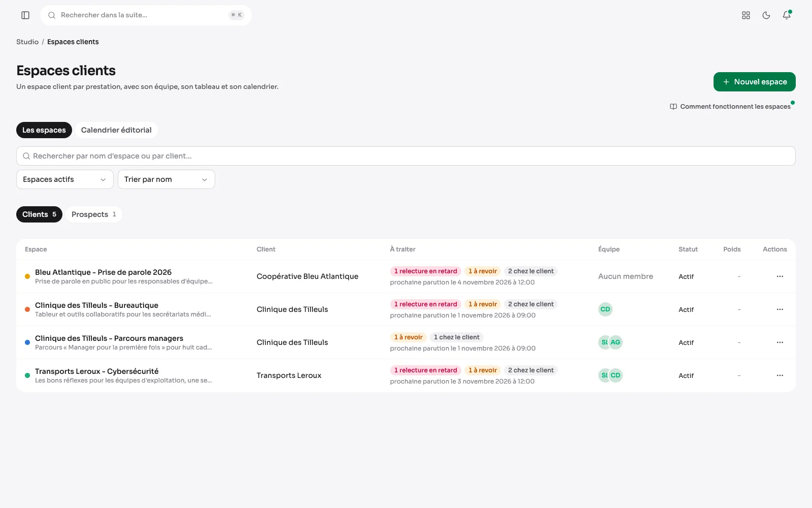Open the notifications bell
812x508 pixels.
coord(787,15)
